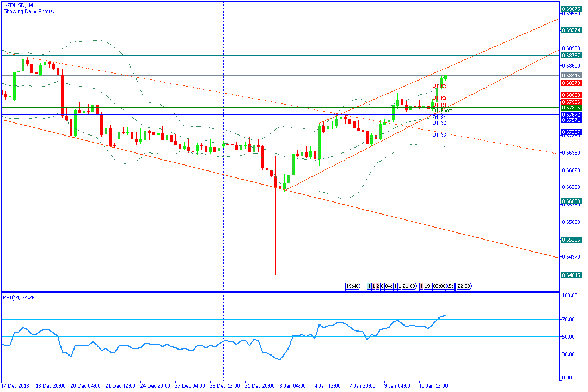The width and height of the screenshot is (588, 392).
Task: Click the 27 Dec 04:00 date label
Action: [x=190, y=385]
